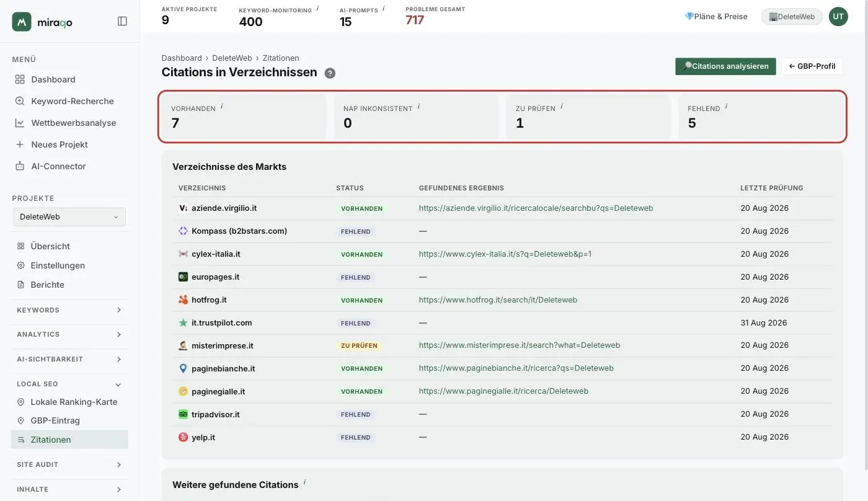
Task: Click the Dashboard grid icon in the menu
Action: 20,79
